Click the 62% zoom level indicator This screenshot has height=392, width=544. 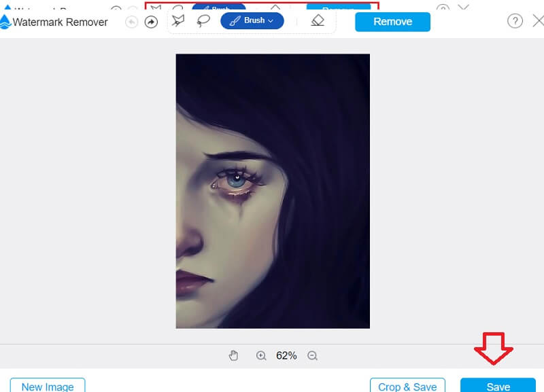coord(286,355)
